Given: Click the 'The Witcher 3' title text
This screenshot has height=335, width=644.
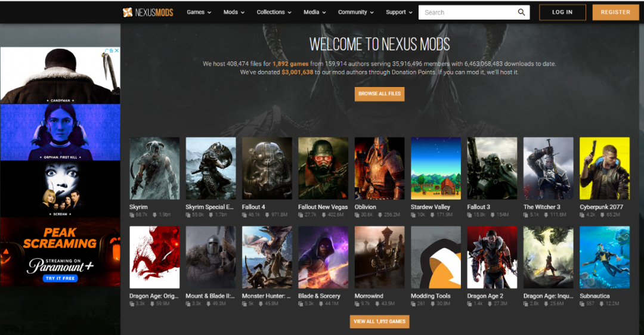Looking at the screenshot, I should (541, 207).
